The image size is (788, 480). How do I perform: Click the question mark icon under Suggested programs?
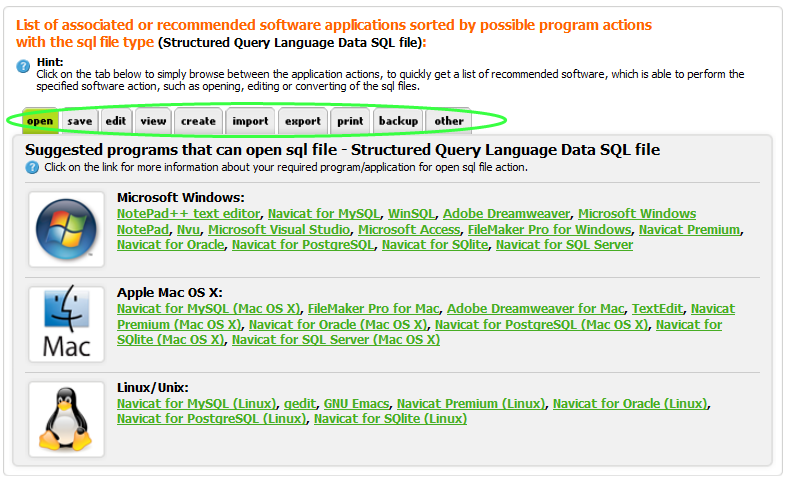pyautogui.click(x=32, y=167)
